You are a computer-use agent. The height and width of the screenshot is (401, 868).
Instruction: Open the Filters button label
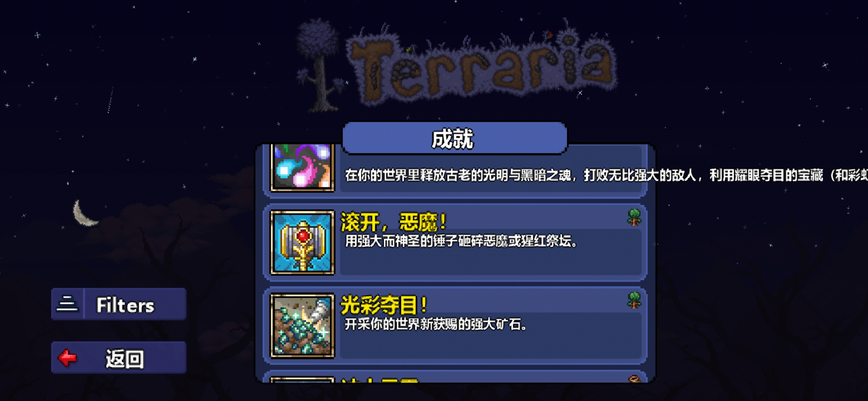(x=125, y=305)
